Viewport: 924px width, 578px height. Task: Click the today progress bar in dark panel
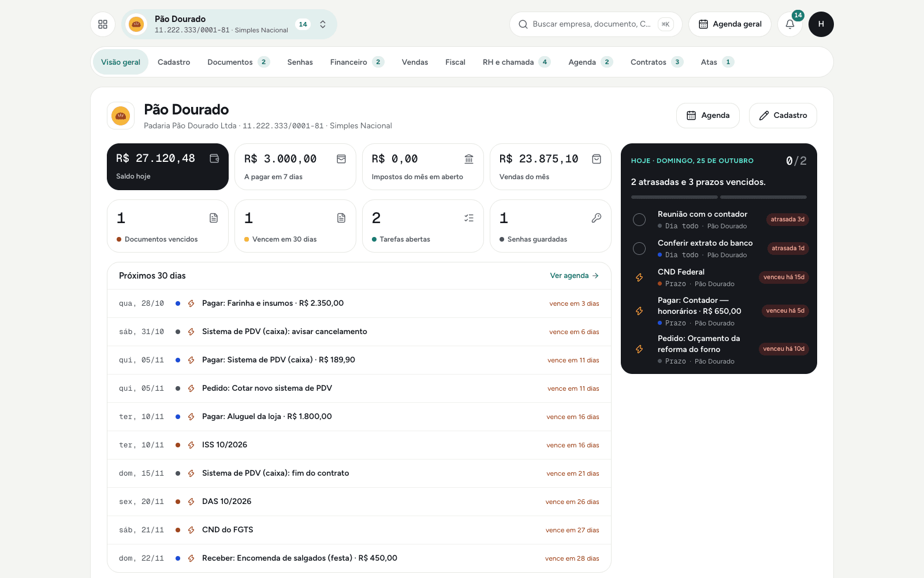(719, 197)
